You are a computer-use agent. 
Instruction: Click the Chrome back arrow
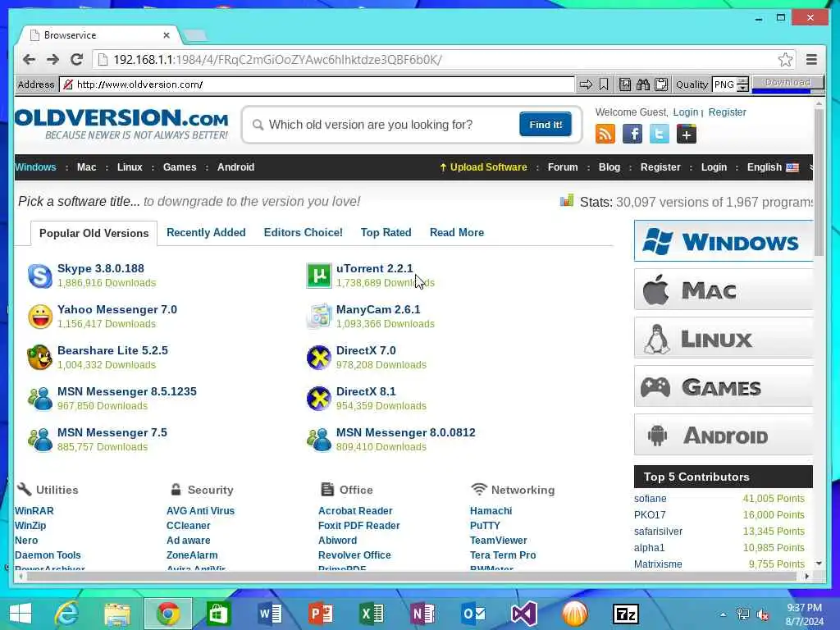tap(29, 59)
